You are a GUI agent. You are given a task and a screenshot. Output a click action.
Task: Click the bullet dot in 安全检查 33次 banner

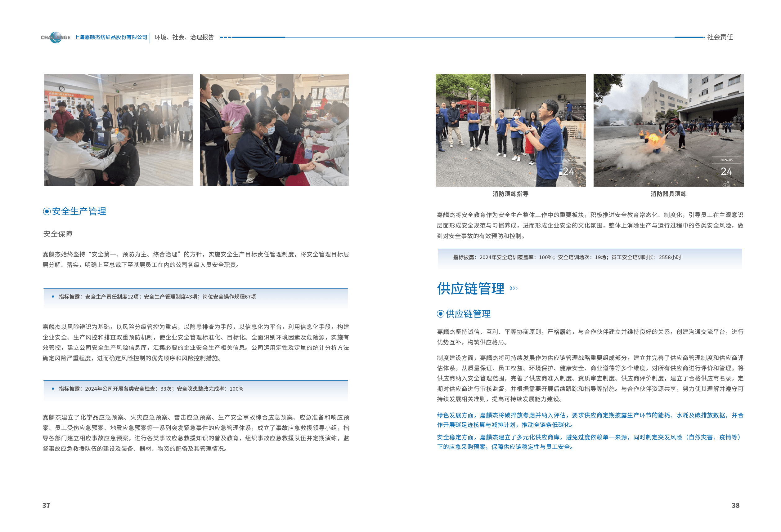[x=53, y=388]
